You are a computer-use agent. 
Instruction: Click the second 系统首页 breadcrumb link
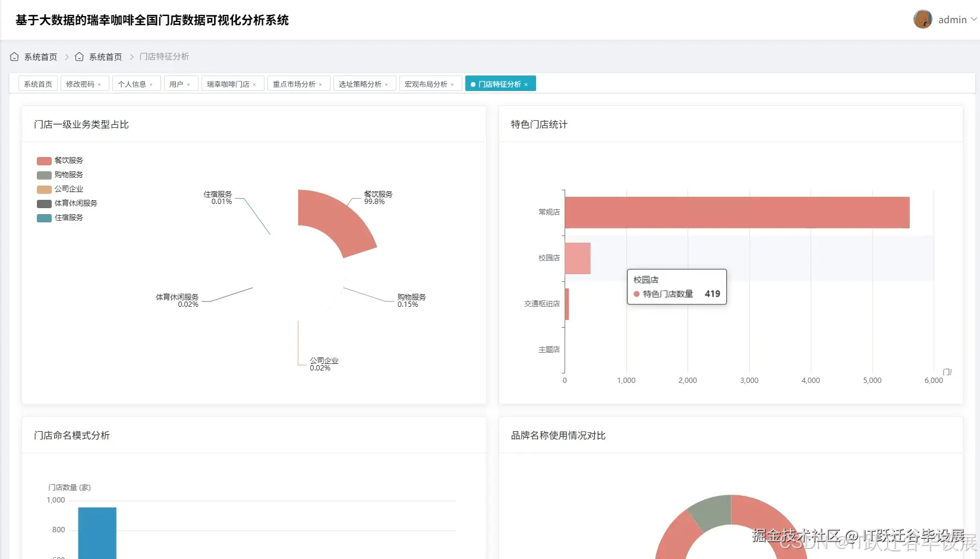point(105,57)
